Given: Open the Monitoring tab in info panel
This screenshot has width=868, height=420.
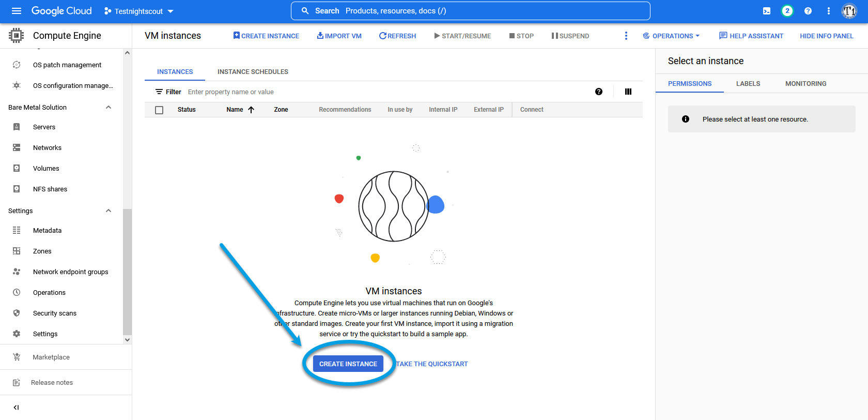Looking at the screenshot, I should pyautogui.click(x=805, y=83).
